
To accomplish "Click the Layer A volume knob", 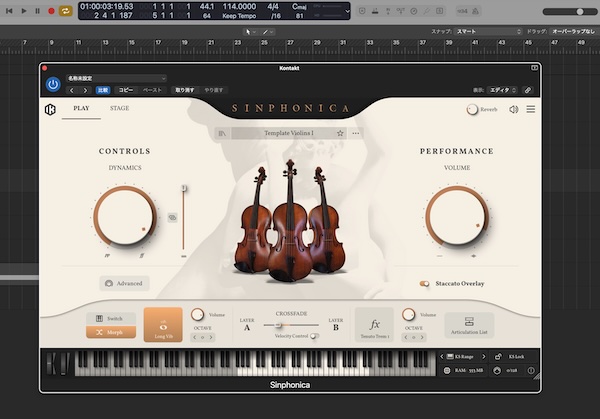I will coord(197,315).
